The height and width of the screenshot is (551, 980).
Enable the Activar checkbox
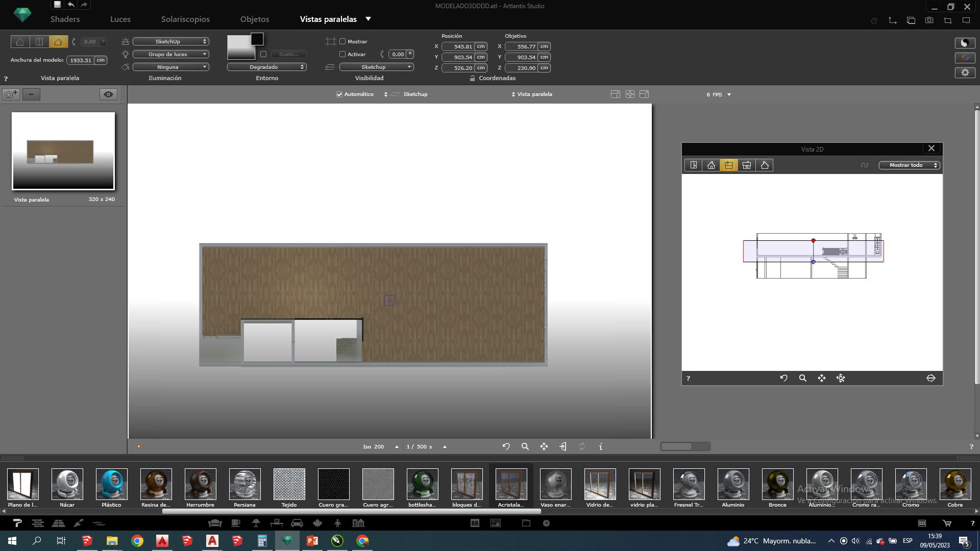point(342,54)
